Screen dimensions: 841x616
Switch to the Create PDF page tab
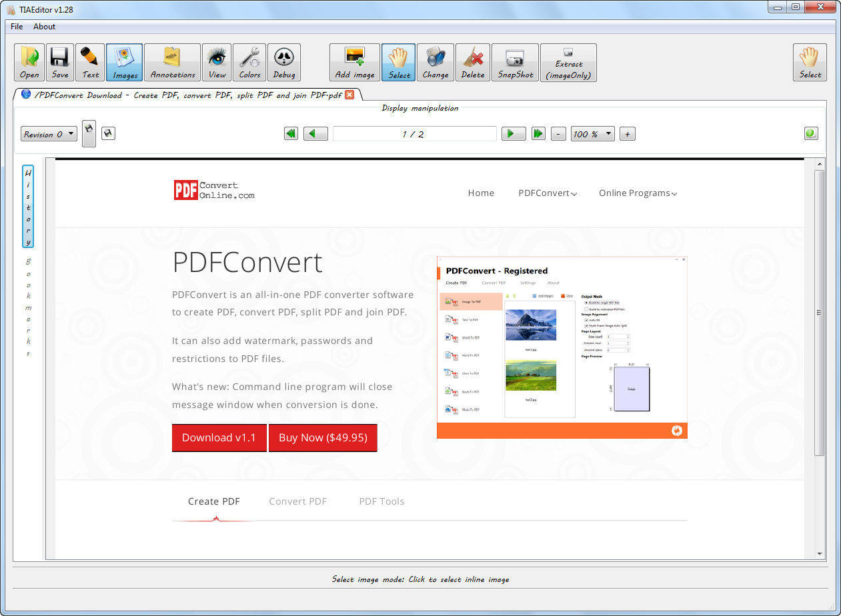click(214, 501)
